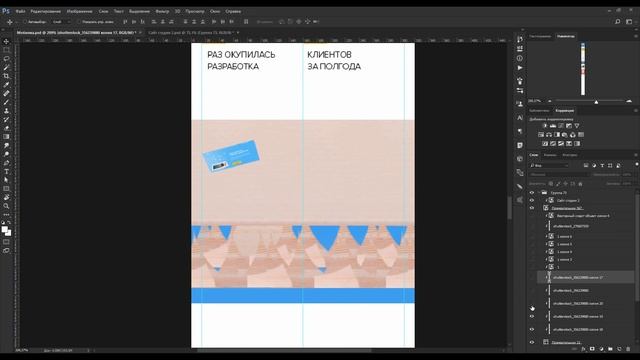The image size is (640, 360).
Task: Toggle the Автовыбор checkbox
Action: point(24,22)
